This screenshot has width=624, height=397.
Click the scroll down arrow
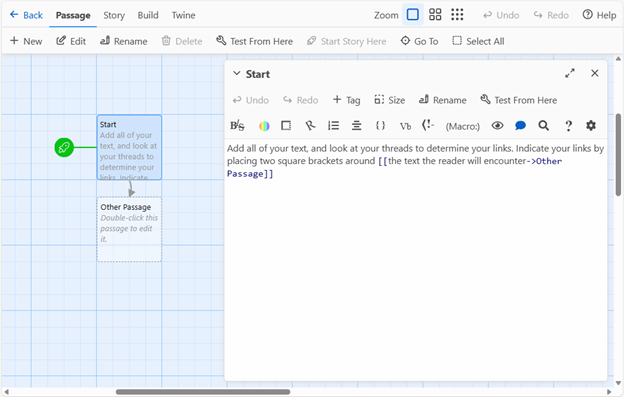coord(618,383)
